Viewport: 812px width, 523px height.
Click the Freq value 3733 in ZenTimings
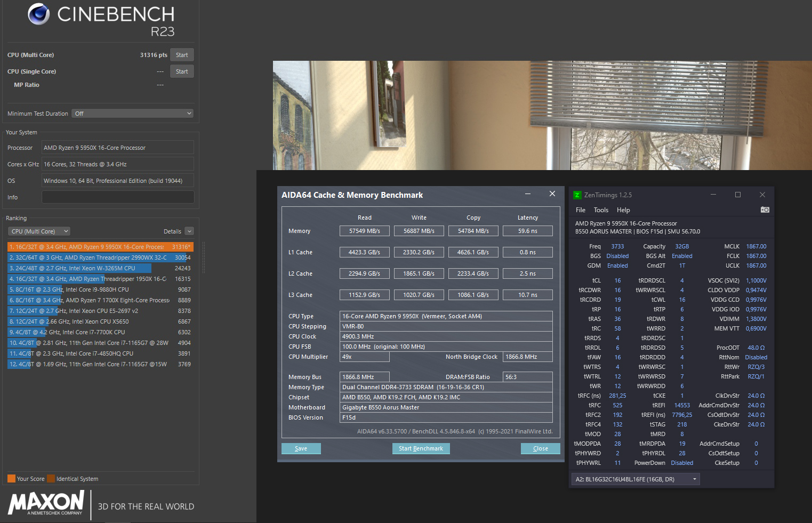[x=617, y=246]
